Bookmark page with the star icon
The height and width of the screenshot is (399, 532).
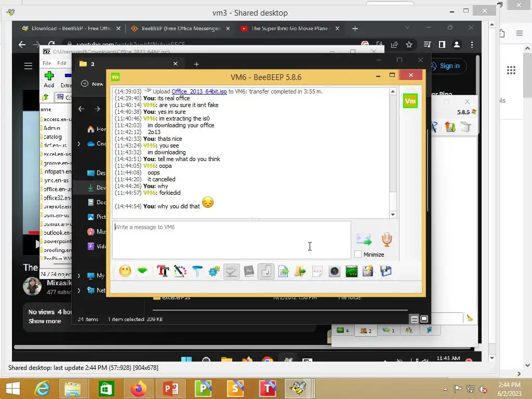click(x=409, y=45)
